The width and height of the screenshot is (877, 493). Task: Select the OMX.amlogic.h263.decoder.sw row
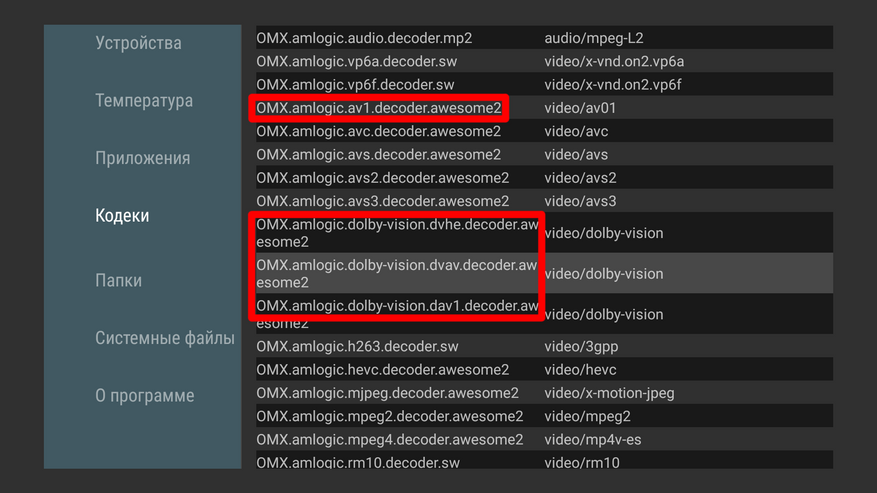pyautogui.click(x=357, y=346)
